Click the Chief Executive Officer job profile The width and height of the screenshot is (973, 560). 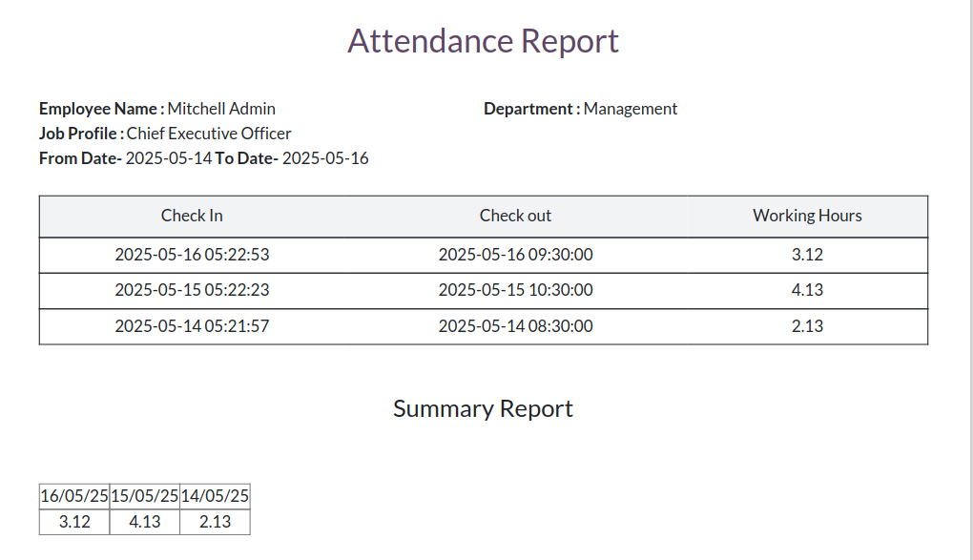point(208,134)
